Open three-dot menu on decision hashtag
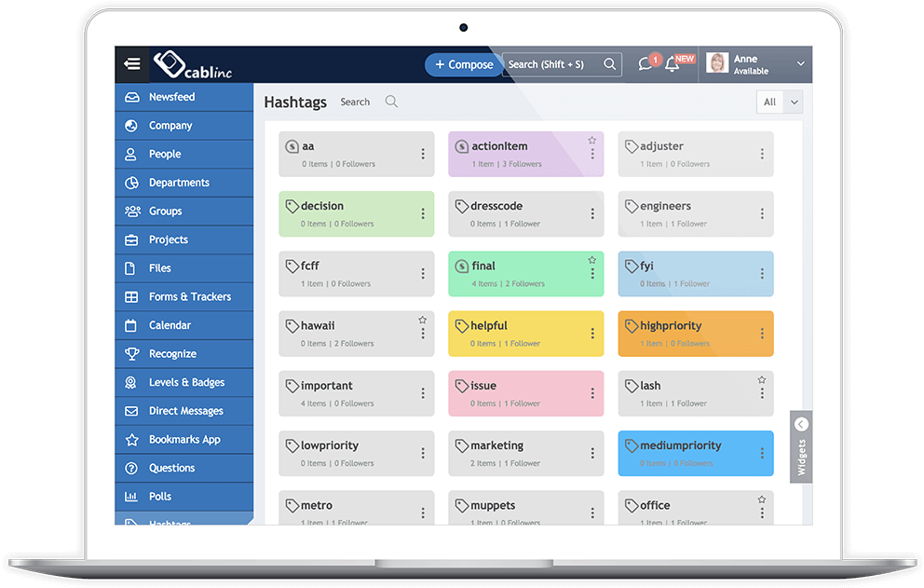Viewport: 924px width, 588px height. point(423,213)
